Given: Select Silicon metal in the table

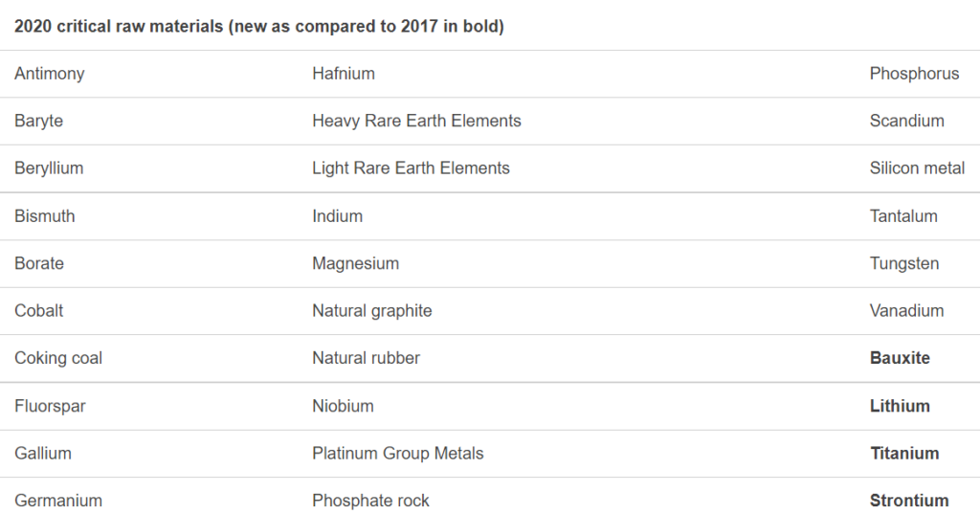Looking at the screenshot, I should (x=917, y=168).
